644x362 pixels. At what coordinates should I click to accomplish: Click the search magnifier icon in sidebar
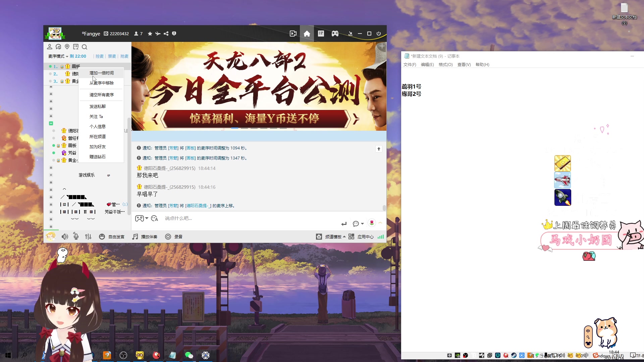85,47
